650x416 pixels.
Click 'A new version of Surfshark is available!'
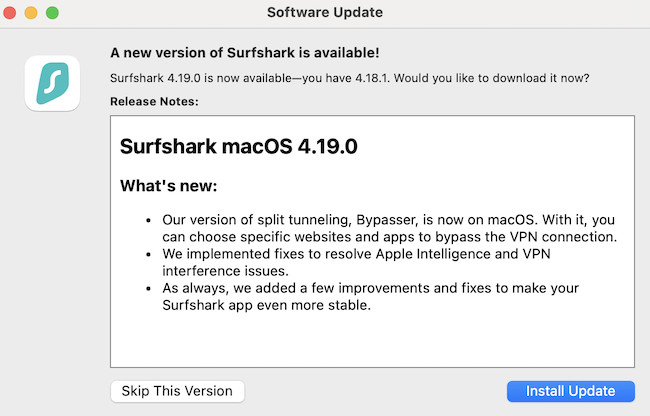pyautogui.click(x=245, y=53)
